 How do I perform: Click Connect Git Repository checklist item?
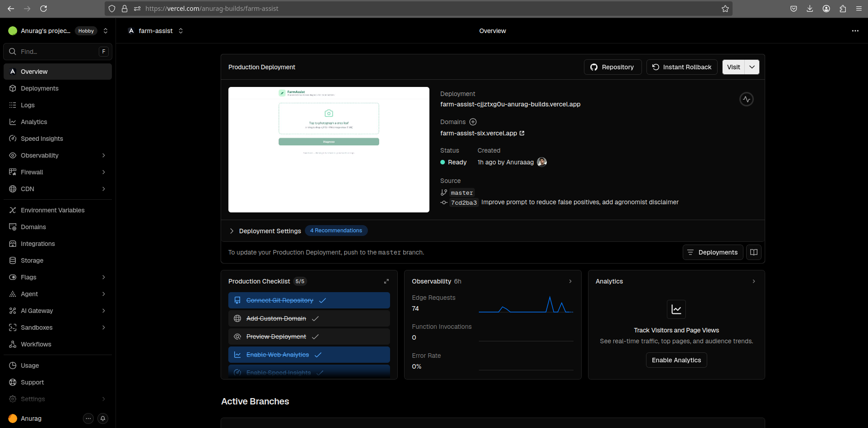click(x=309, y=300)
